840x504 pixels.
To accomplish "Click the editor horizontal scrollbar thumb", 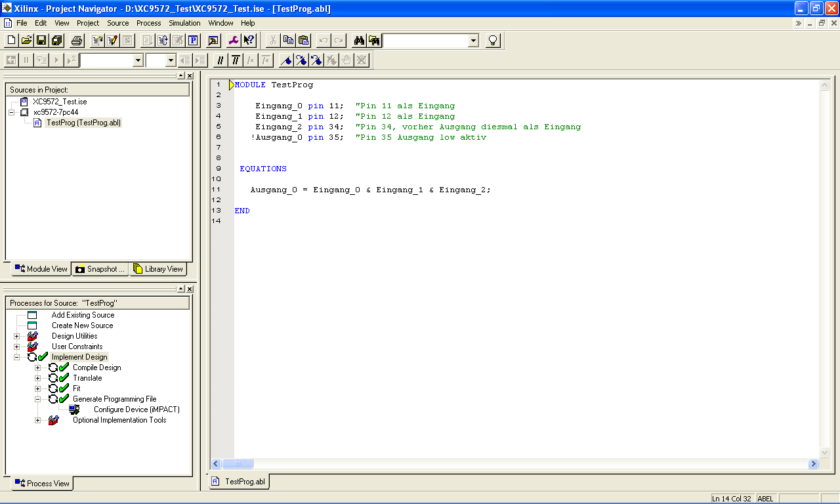I will click(x=238, y=464).
